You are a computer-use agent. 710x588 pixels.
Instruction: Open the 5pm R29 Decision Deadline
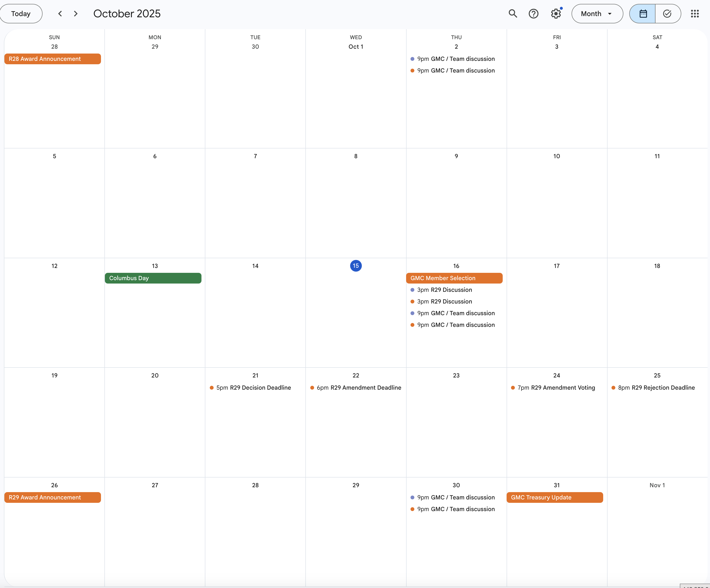tap(253, 387)
